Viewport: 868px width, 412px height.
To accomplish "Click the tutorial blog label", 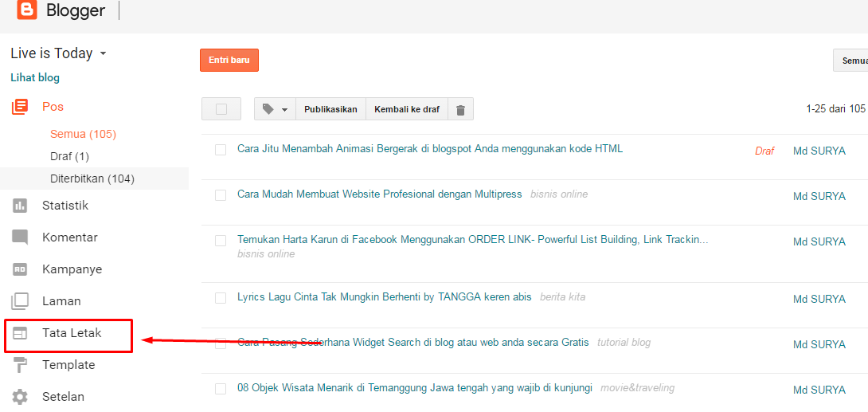I will click(x=624, y=343).
